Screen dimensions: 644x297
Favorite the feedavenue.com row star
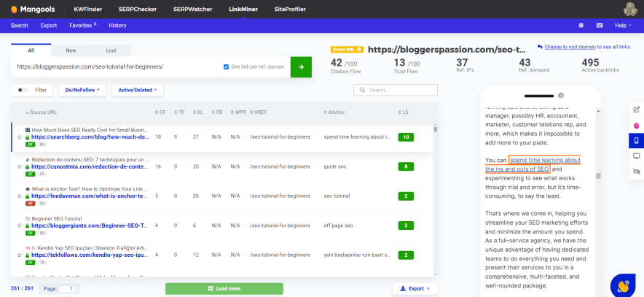[19, 196]
